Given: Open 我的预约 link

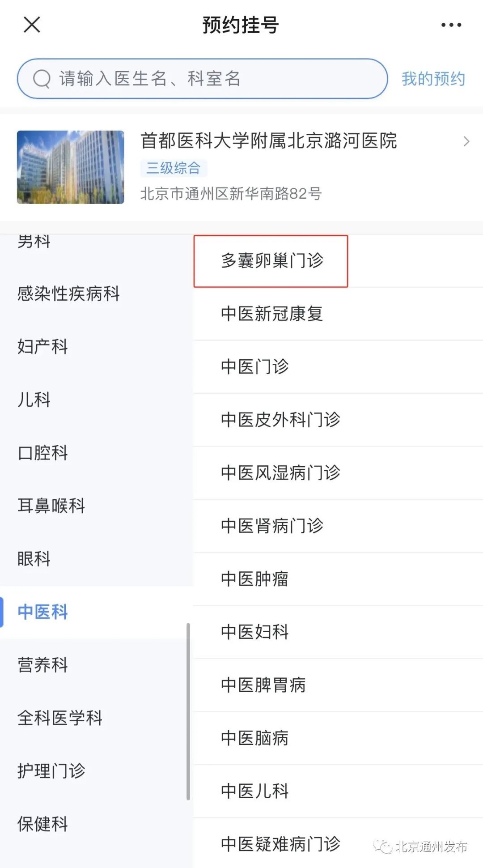Looking at the screenshot, I should pyautogui.click(x=433, y=79).
